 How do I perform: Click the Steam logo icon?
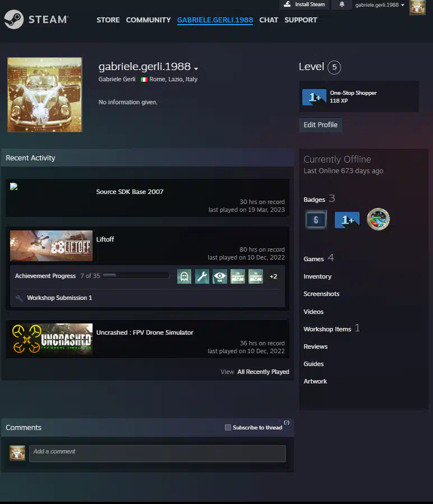(14, 19)
